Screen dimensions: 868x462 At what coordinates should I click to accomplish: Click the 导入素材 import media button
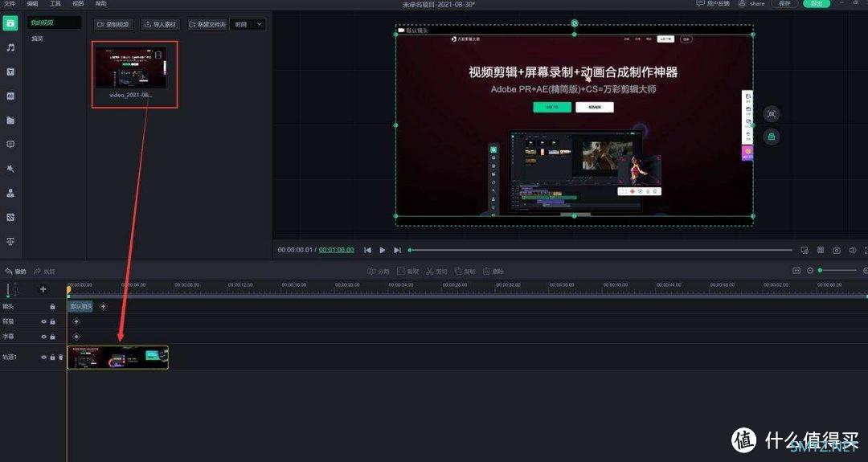click(x=161, y=24)
